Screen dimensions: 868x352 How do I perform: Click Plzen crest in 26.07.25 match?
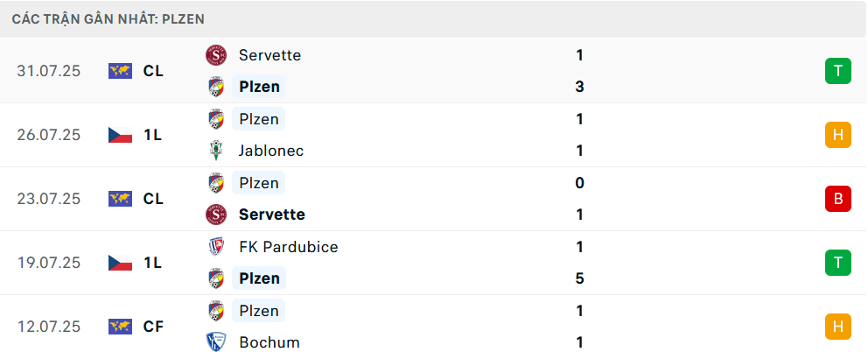pos(216,119)
